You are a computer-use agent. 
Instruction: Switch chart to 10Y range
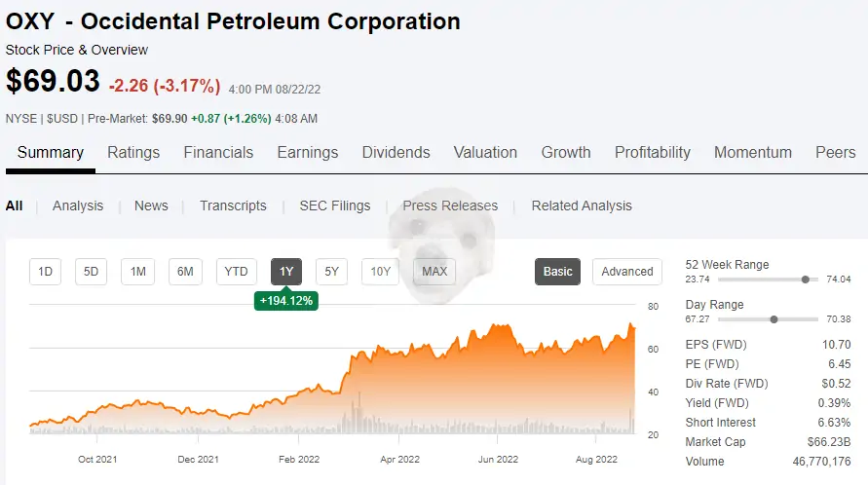[x=380, y=272]
